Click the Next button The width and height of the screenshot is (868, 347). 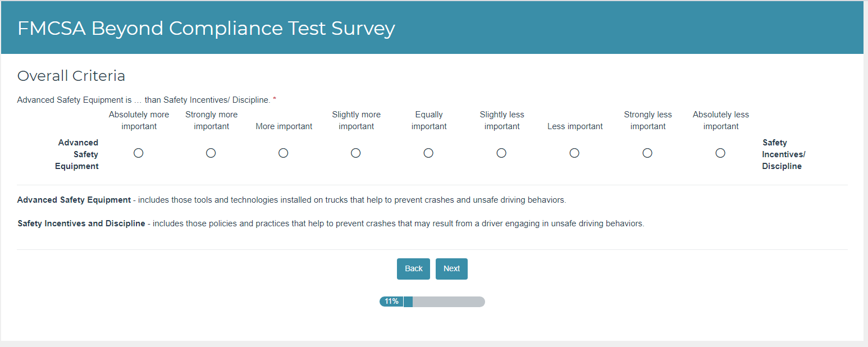tap(451, 269)
